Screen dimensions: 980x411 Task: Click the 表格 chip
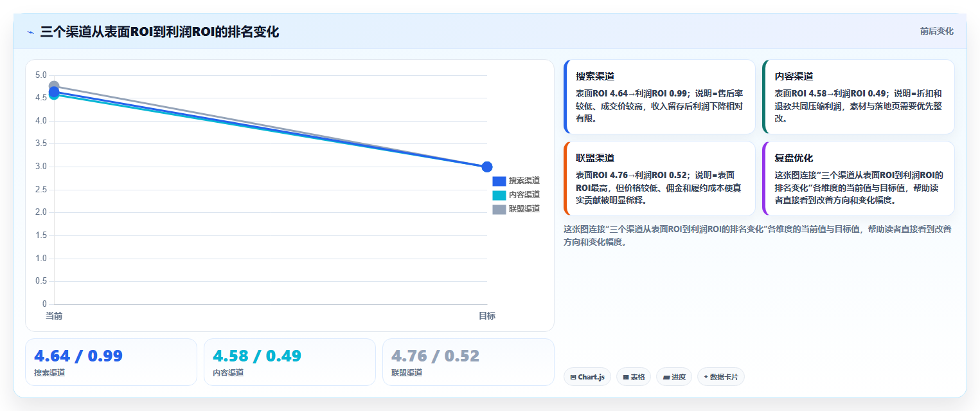coord(634,377)
